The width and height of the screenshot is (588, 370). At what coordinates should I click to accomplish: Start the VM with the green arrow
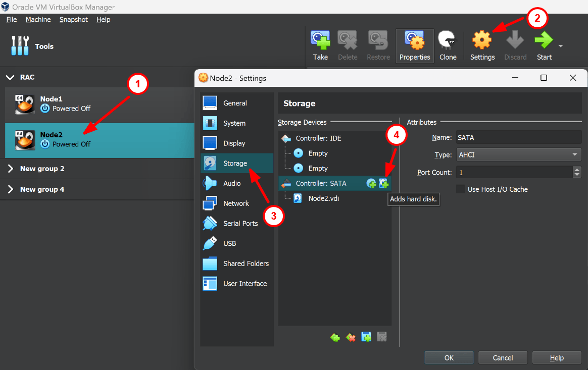[x=544, y=40]
